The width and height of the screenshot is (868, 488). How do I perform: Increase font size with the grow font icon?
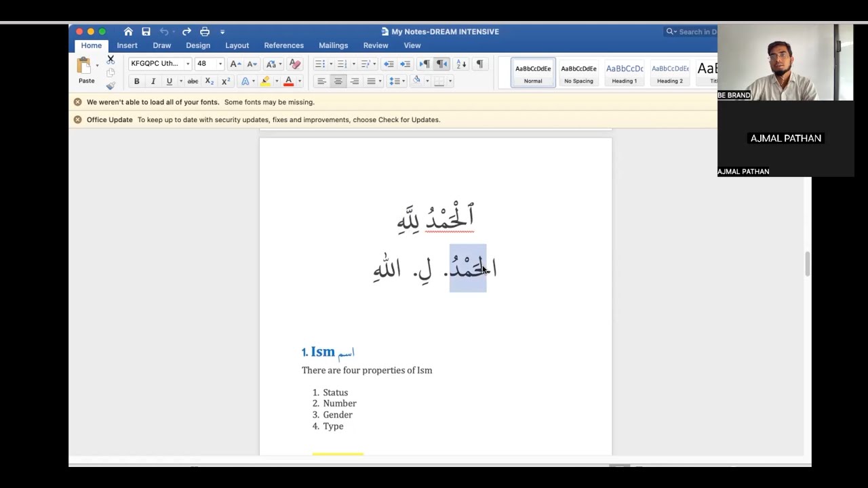click(235, 64)
